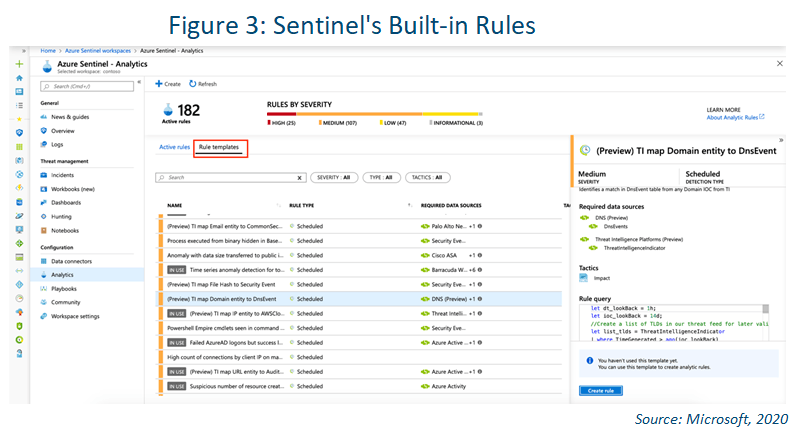The image size is (798, 434).
Task: Select TI map Email entity to CommonSec rule
Action: 360,226
